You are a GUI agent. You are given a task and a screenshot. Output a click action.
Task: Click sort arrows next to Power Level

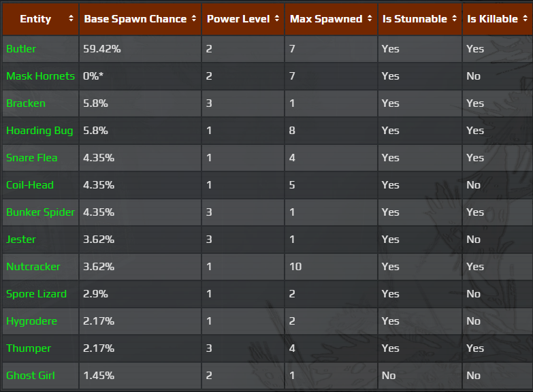click(x=277, y=19)
